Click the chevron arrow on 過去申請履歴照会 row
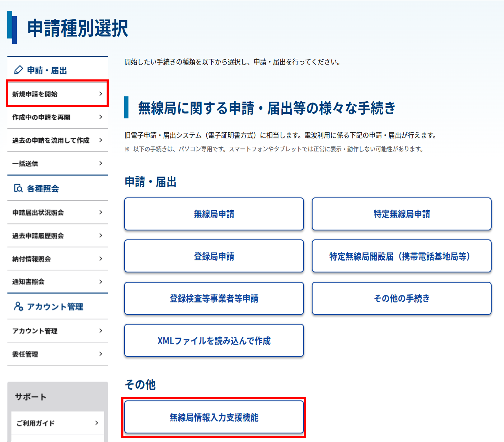504x442 pixels. 101,235
